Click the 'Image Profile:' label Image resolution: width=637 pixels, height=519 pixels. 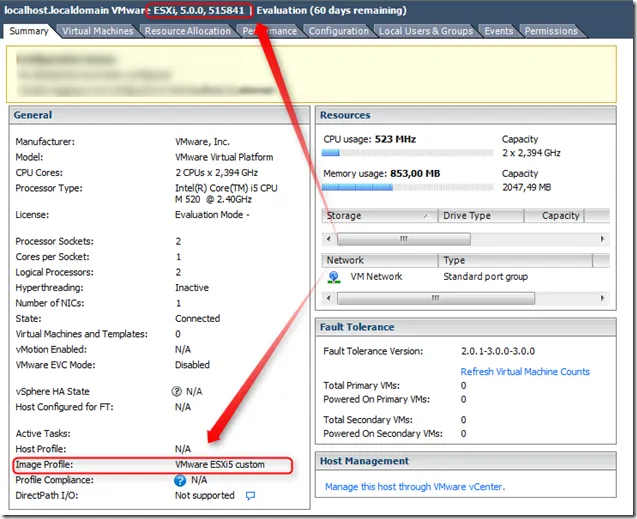44,465
